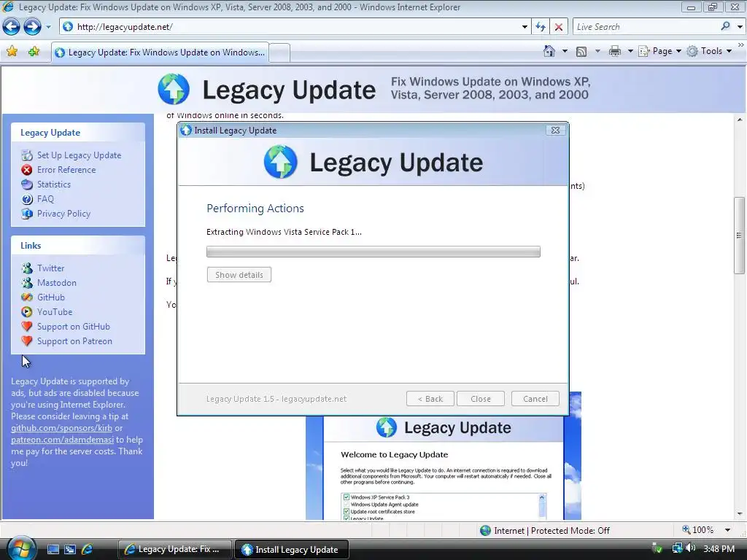Expand the Feeds dropdown arrow
Screen dimensions: 747x560
click(597, 51)
